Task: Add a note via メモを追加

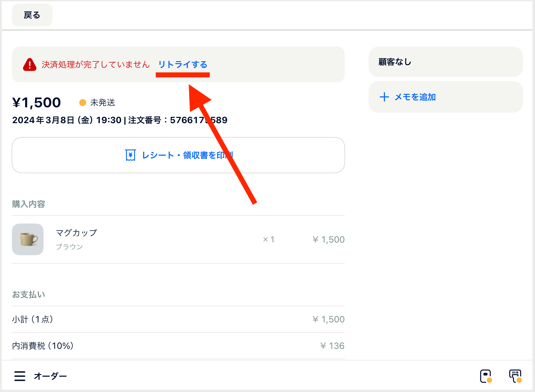Action: [x=446, y=97]
